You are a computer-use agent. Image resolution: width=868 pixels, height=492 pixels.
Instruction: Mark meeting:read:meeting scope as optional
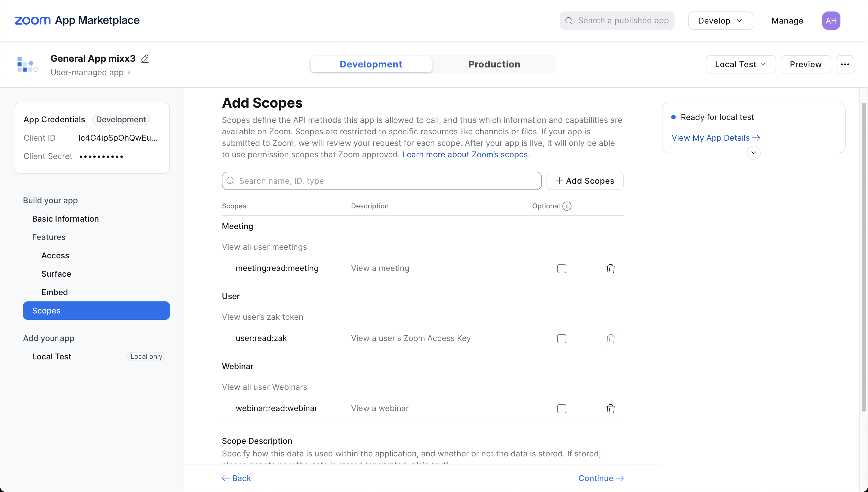click(x=561, y=269)
